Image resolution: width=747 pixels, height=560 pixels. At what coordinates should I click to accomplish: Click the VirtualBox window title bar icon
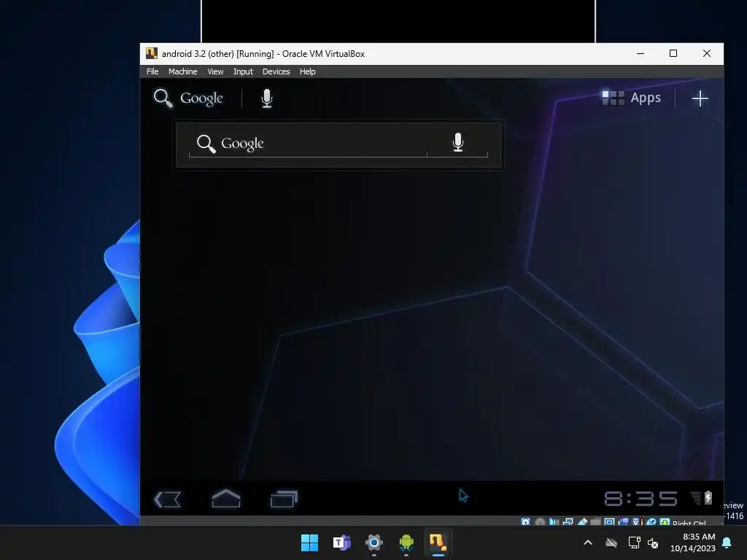tap(152, 53)
